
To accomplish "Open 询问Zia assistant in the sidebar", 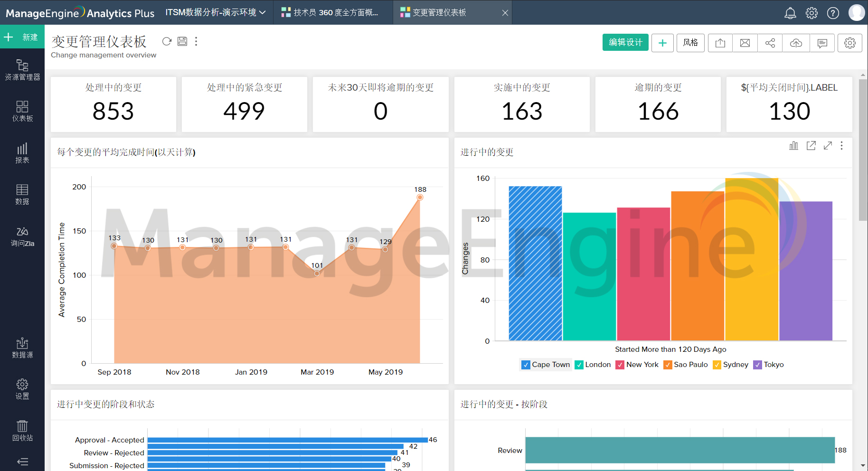I will point(22,236).
